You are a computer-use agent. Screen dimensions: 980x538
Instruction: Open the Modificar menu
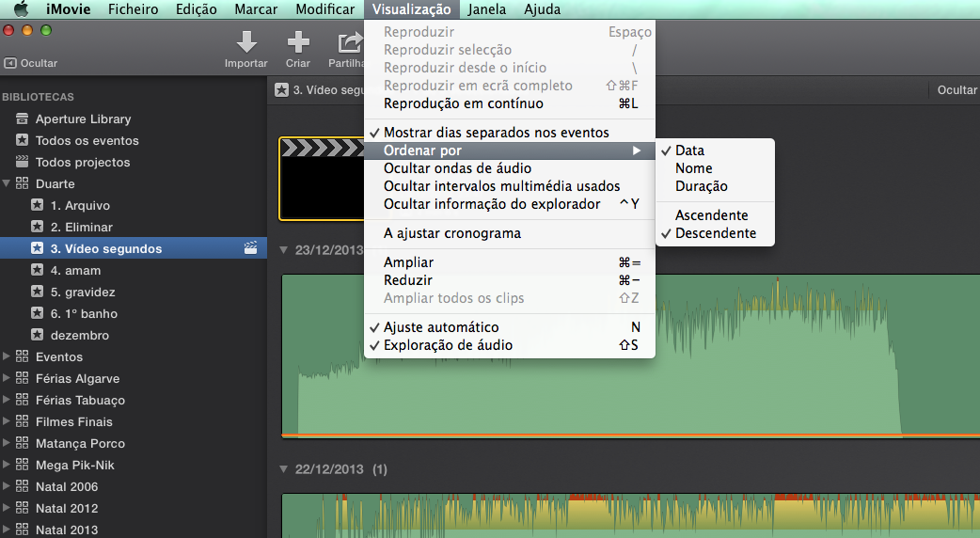[325, 9]
